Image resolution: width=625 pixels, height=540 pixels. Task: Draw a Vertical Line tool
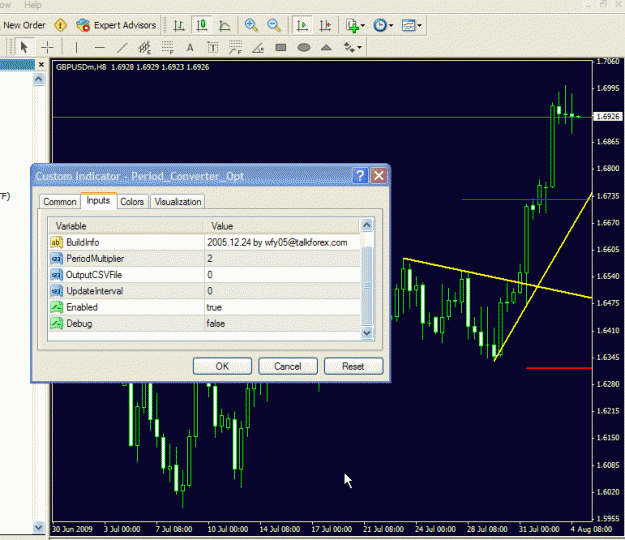point(76,47)
